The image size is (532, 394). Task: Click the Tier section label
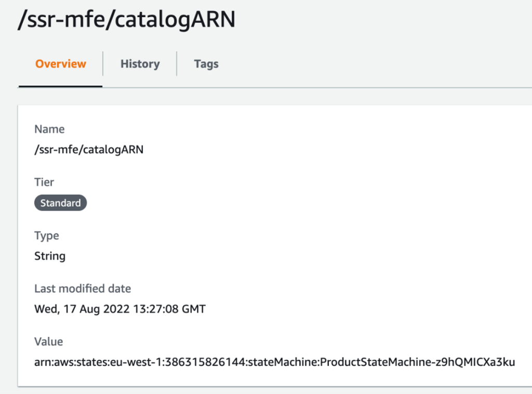[x=44, y=182]
